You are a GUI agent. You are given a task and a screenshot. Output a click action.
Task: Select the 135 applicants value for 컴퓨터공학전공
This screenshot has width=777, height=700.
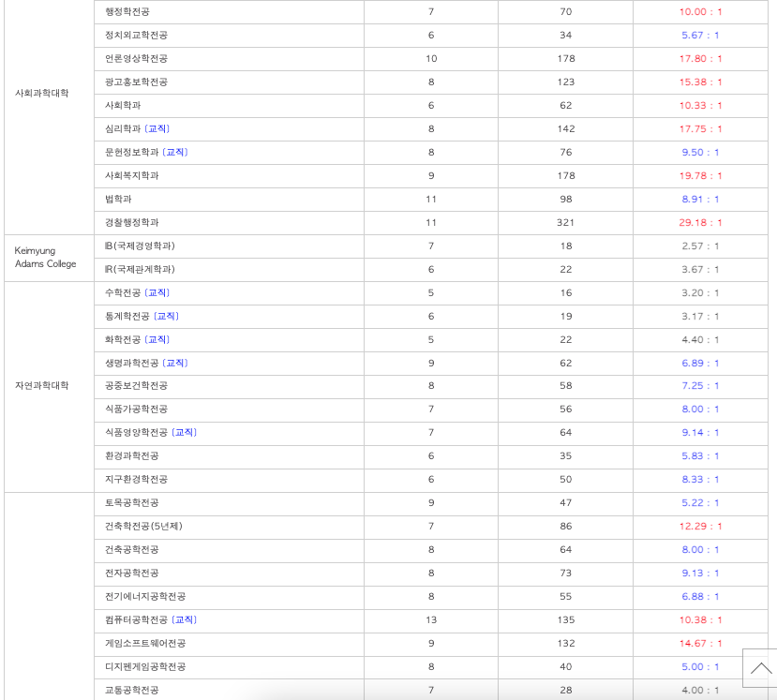pyautogui.click(x=565, y=619)
